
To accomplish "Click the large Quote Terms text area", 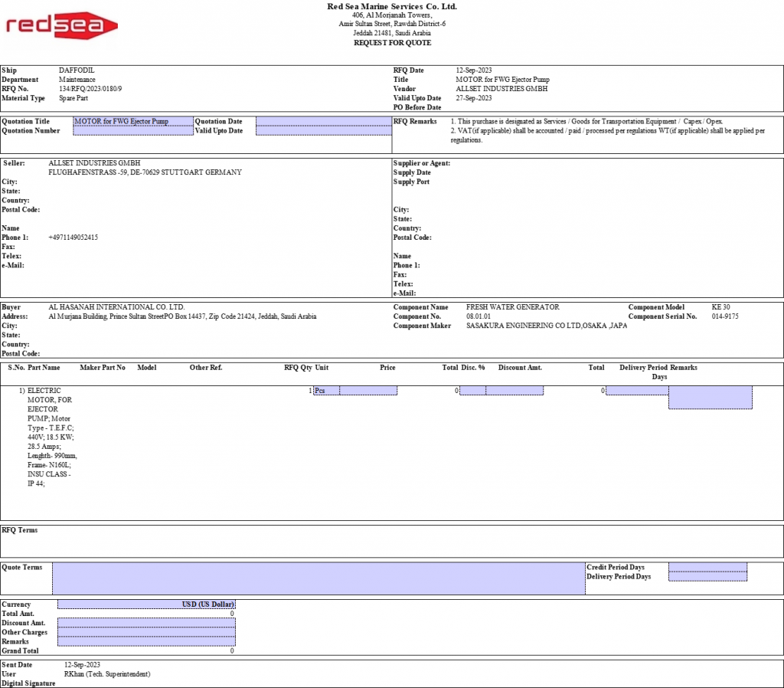I will pos(318,578).
